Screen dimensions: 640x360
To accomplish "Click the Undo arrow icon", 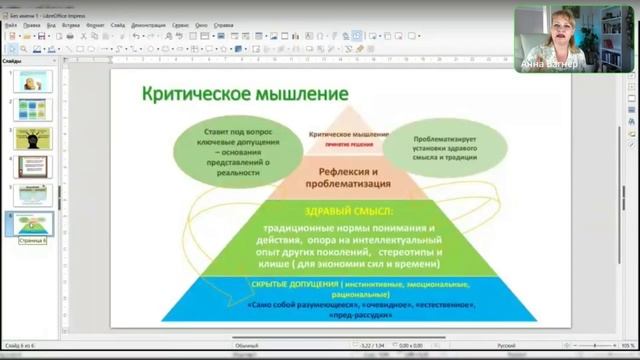I will tap(136, 36).
